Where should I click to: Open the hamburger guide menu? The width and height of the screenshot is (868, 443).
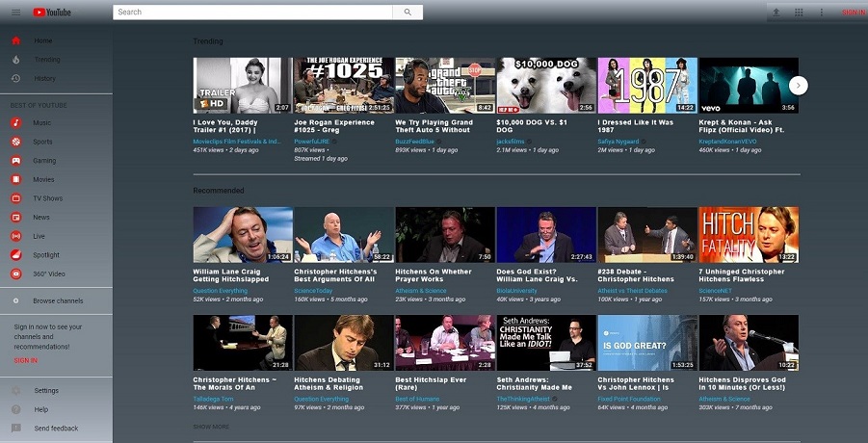[16, 13]
